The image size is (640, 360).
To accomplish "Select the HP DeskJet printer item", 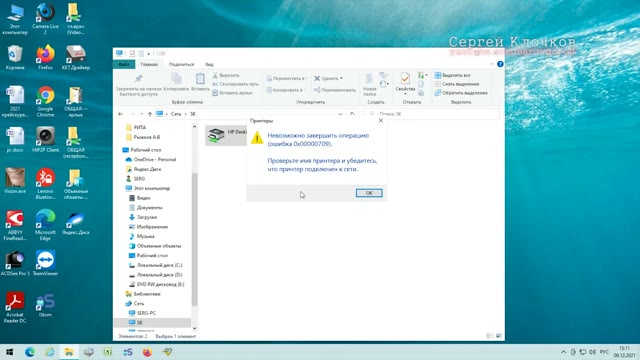I will coord(227,135).
